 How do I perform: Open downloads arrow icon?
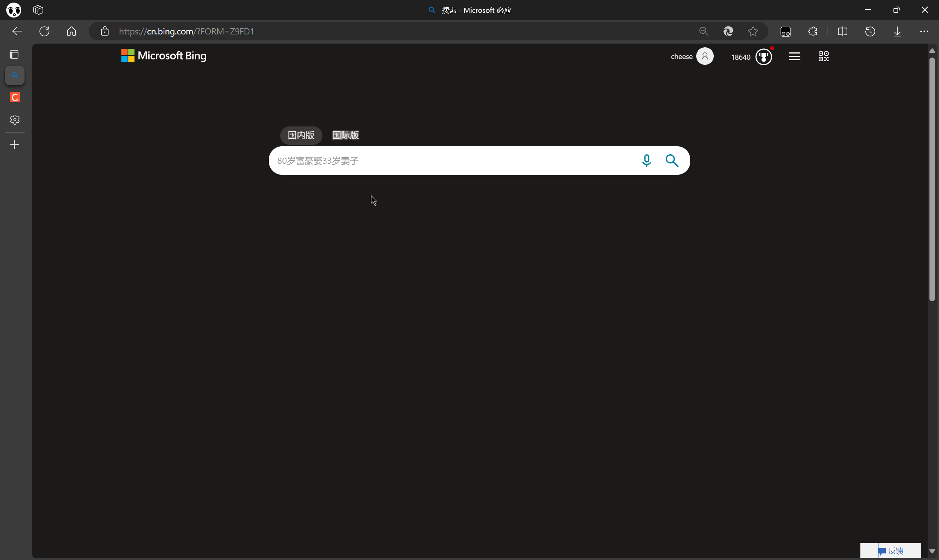(897, 31)
